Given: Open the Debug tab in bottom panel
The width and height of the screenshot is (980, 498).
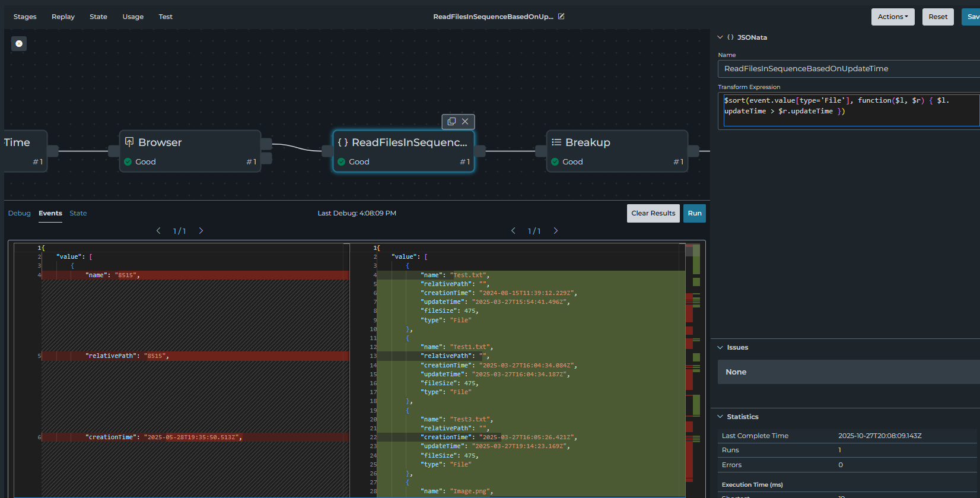Looking at the screenshot, I should (x=19, y=213).
